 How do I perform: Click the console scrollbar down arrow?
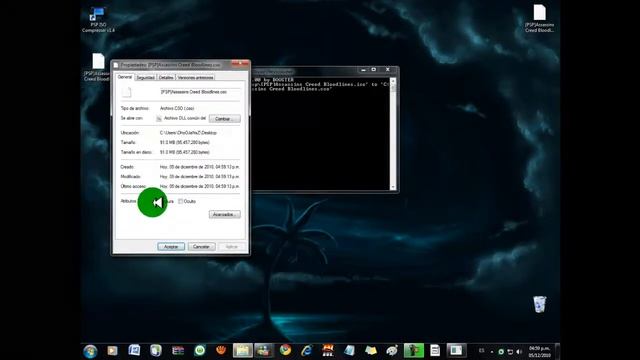[x=393, y=187]
